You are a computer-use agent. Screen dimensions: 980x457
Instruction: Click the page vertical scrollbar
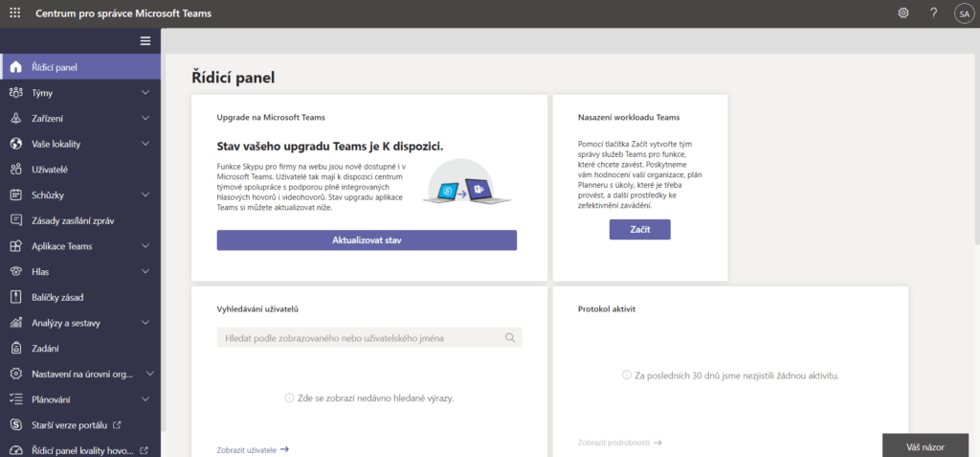point(976,150)
